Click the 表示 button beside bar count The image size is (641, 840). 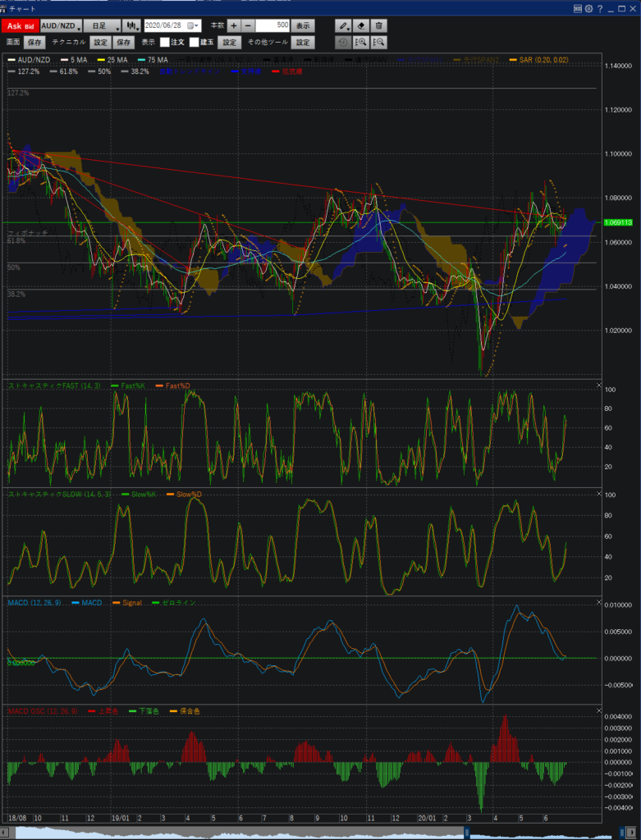pyautogui.click(x=304, y=25)
